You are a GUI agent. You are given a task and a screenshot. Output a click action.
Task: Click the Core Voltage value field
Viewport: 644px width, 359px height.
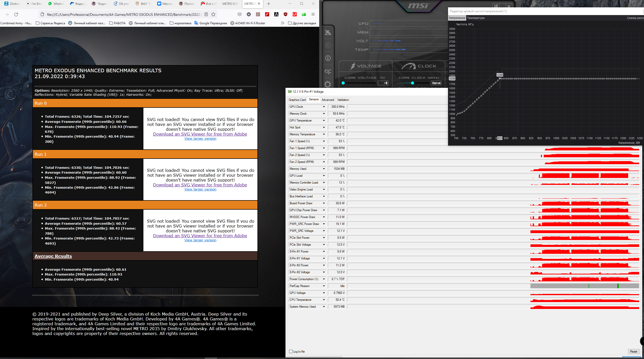pos(383,83)
